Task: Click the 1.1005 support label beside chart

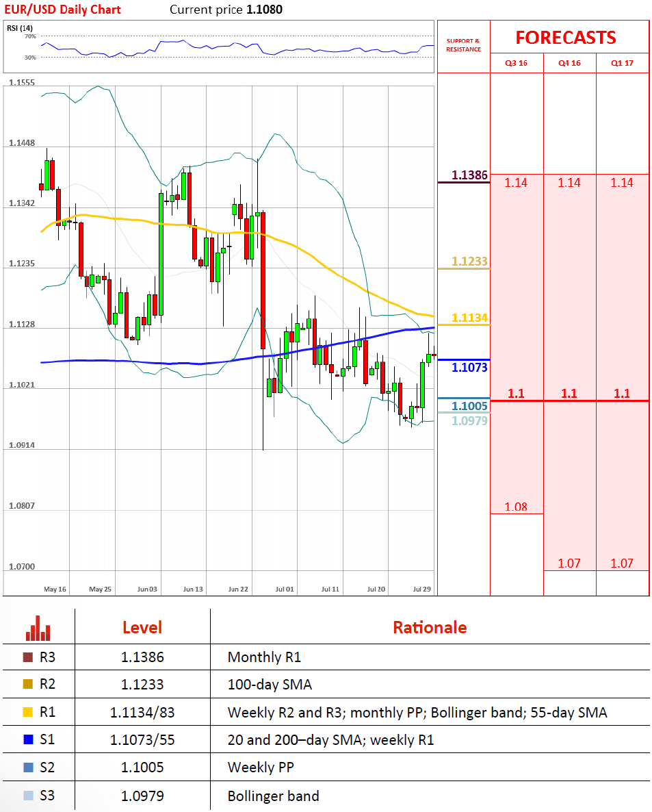Action: point(469,406)
